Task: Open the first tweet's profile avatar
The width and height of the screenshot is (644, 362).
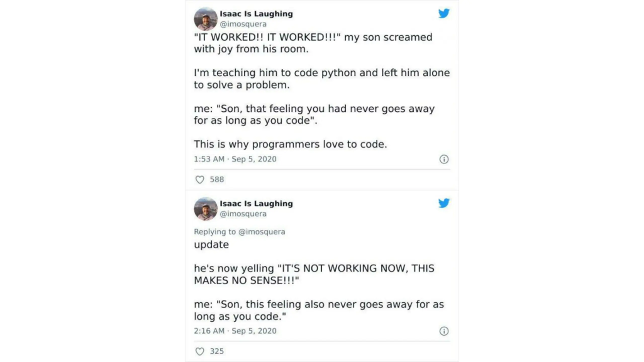Action: click(x=206, y=19)
